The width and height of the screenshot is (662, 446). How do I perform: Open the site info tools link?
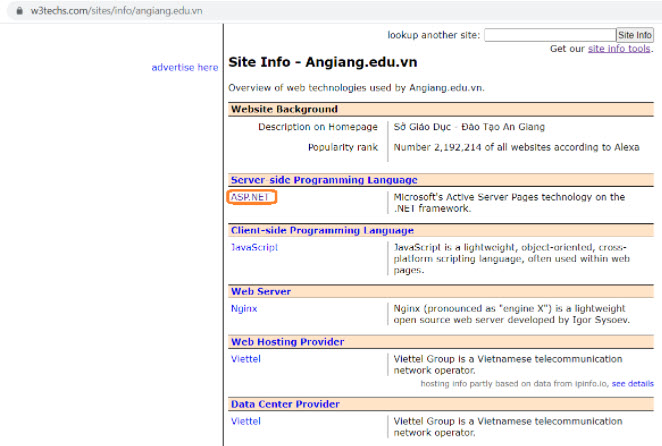tap(619, 49)
